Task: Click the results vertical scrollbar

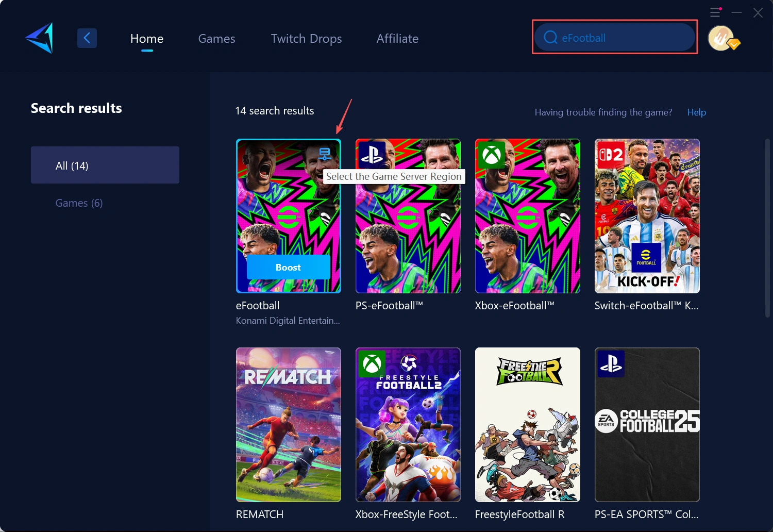Action: click(x=767, y=227)
